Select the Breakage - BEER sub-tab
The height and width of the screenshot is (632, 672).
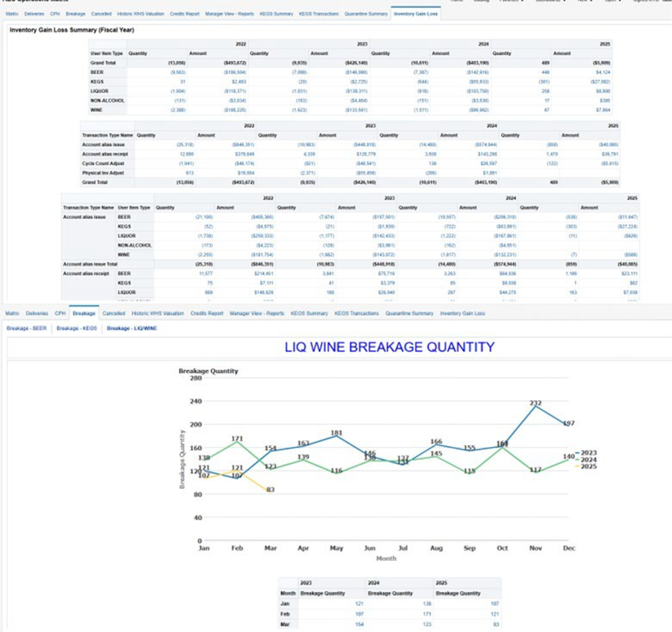click(x=26, y=328)
